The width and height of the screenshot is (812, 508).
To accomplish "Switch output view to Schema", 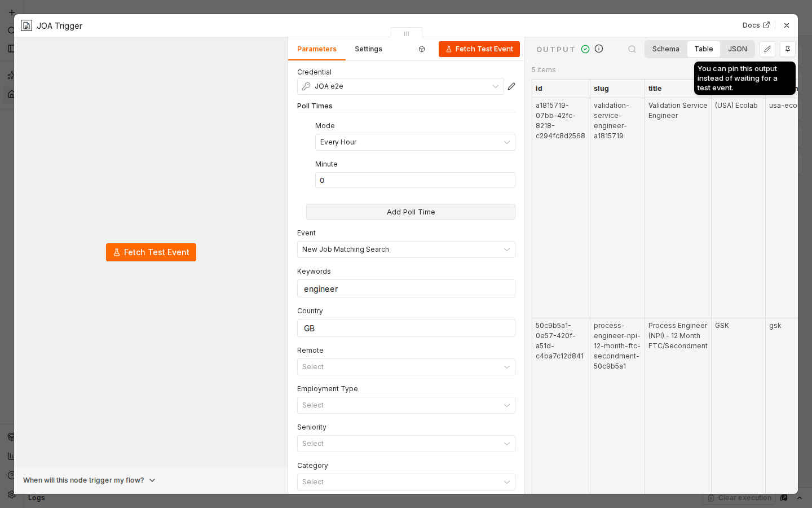I will [x=666, y=49].
